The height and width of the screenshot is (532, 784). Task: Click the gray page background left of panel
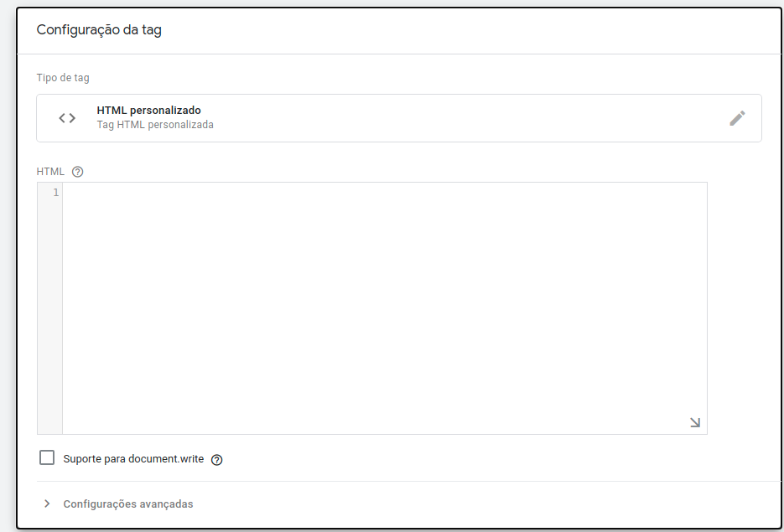7,270
